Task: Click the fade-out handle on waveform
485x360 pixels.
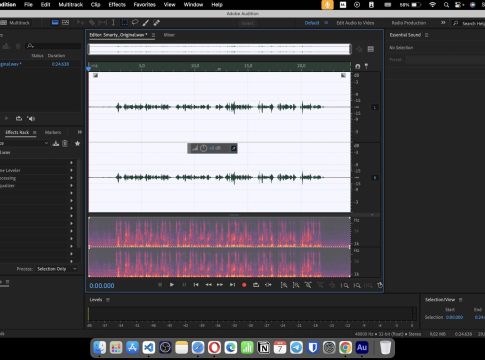Action: (343, 75)
